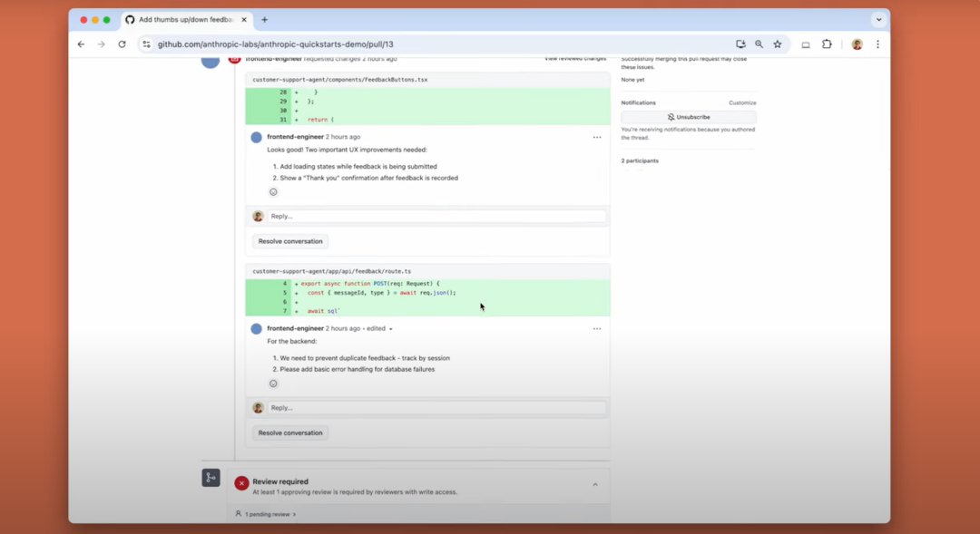
Task: Bookmark this page with the star icon
Action: point(778,44)
